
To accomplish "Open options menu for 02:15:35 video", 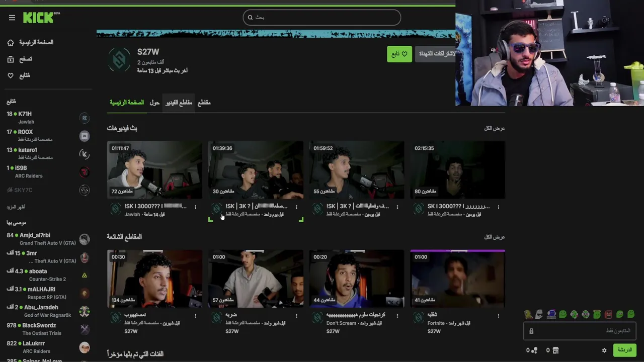I will tap(499, 207).
